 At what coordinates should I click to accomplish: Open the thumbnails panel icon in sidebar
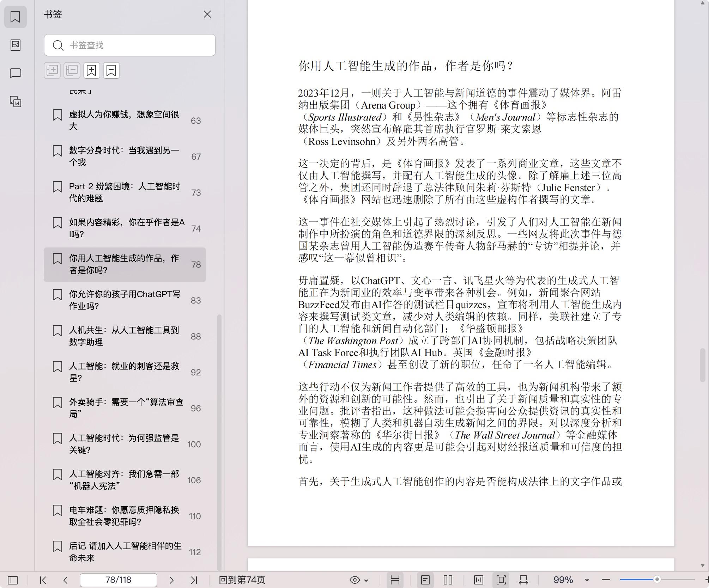click(x=15, y=45)
